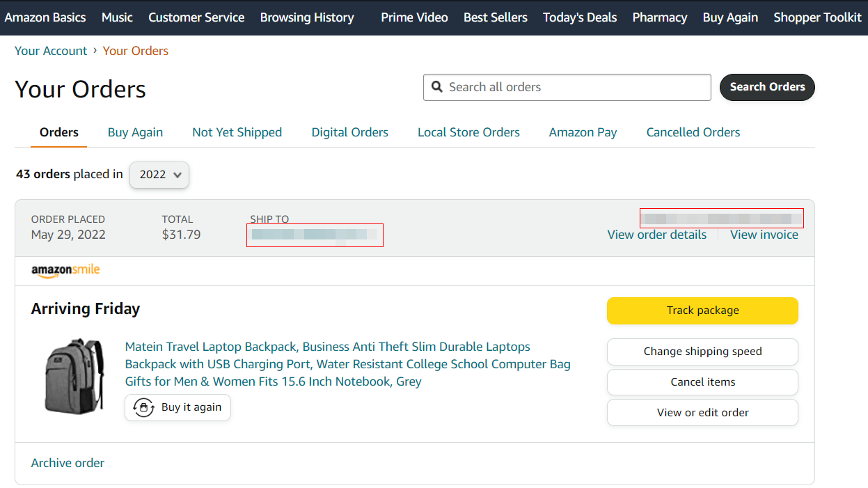Click the AmazonSmile logo
The width and height of the screenshot is (868, 488).
point(65,271)
